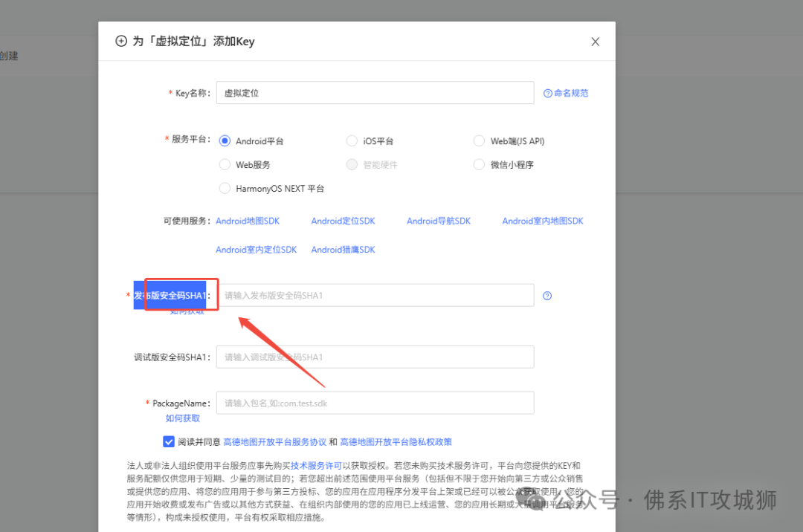Viewport: 803px width, 532px height.
Task: Click the plus circle icon in the dialog title
Action: click(121, 42)
